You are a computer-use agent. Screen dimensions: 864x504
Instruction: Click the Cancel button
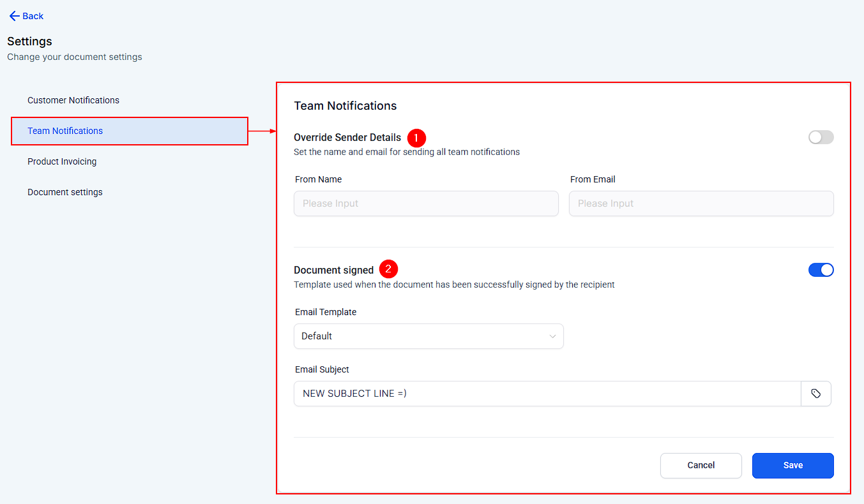[701, 465]
